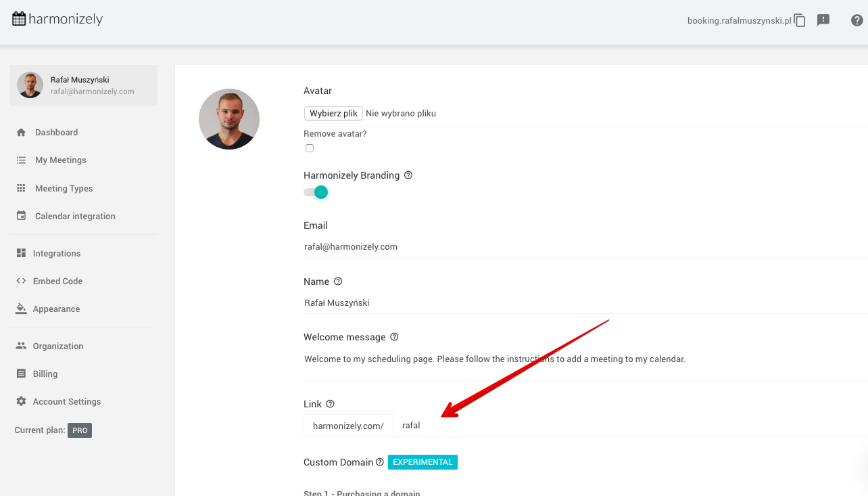Click the harmonizely brand name
The height and width of the screenshot is (496, 868).
click(x=66, y=19)
